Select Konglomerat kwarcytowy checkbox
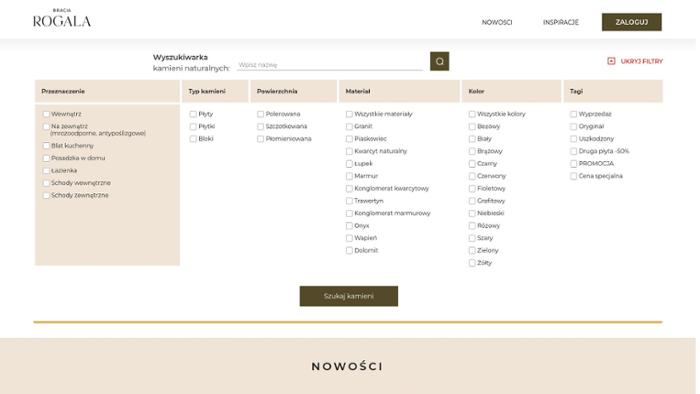The height and width of the screenshot is (394, 700). coord(349,189)
